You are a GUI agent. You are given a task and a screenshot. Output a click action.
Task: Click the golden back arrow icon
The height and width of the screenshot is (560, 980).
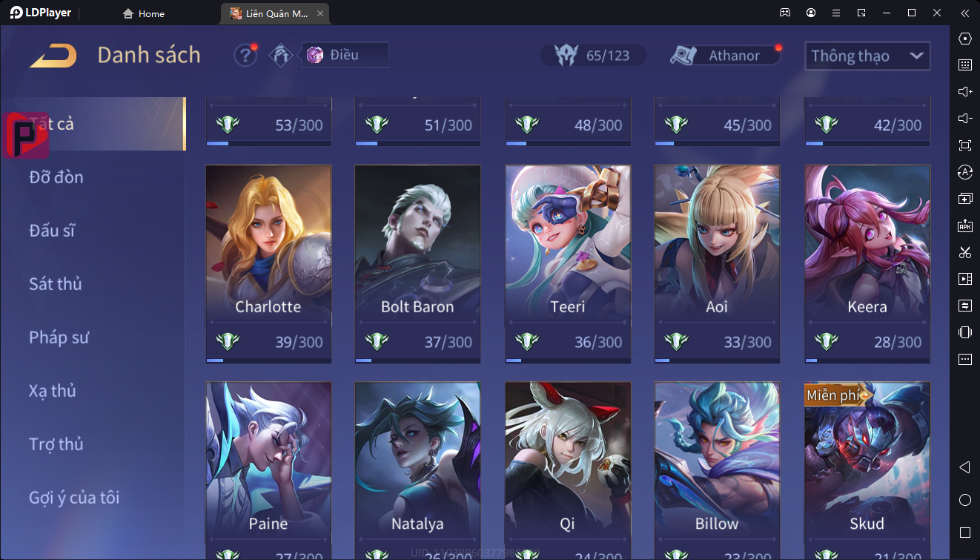[x=53, y=56]
